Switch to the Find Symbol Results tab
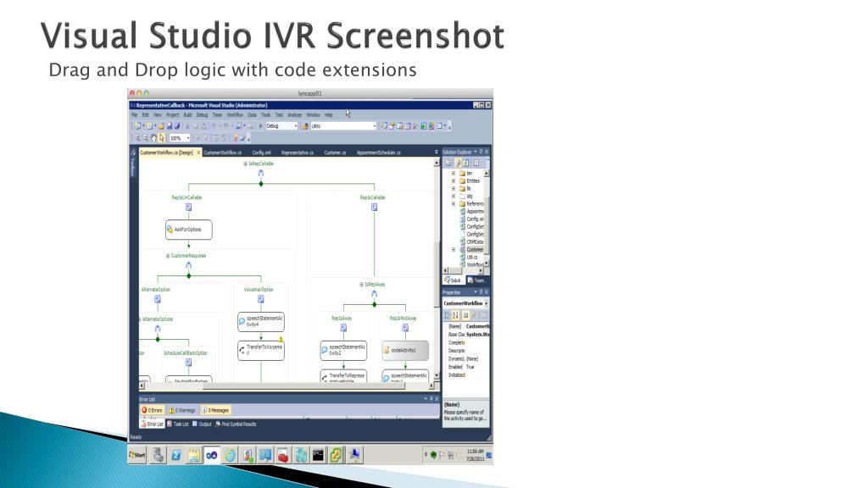Image resolution: width=868 pixels, height=488 pixels. tap(236, 424)
